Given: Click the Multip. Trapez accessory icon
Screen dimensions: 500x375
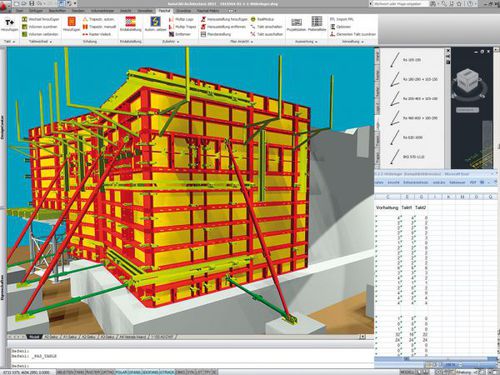Looking at the screenshot, I should tap(171, 27).
